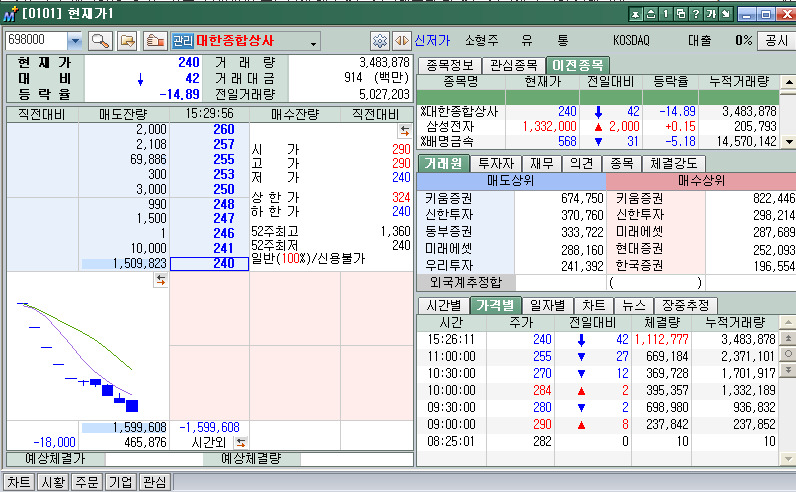Click the bottom 관심 button
Screen dimensions: 796x492
tap(155, 482)
